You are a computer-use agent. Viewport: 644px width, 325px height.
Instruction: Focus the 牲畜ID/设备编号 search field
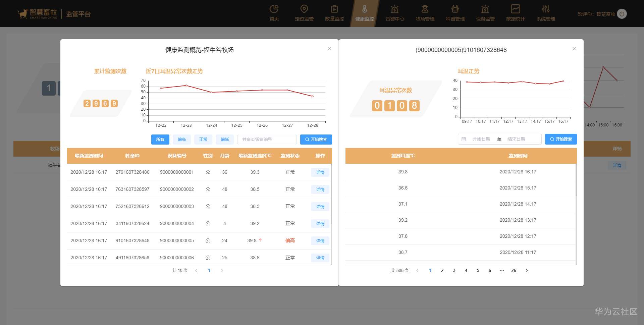tap(267, 140)
